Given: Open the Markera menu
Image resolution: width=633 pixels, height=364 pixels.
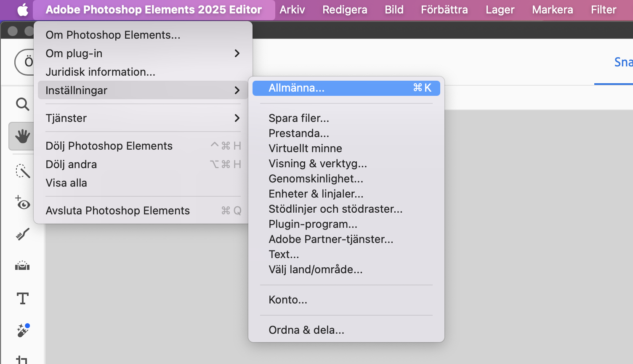Looking at the screenshot, I should (552, 10).
